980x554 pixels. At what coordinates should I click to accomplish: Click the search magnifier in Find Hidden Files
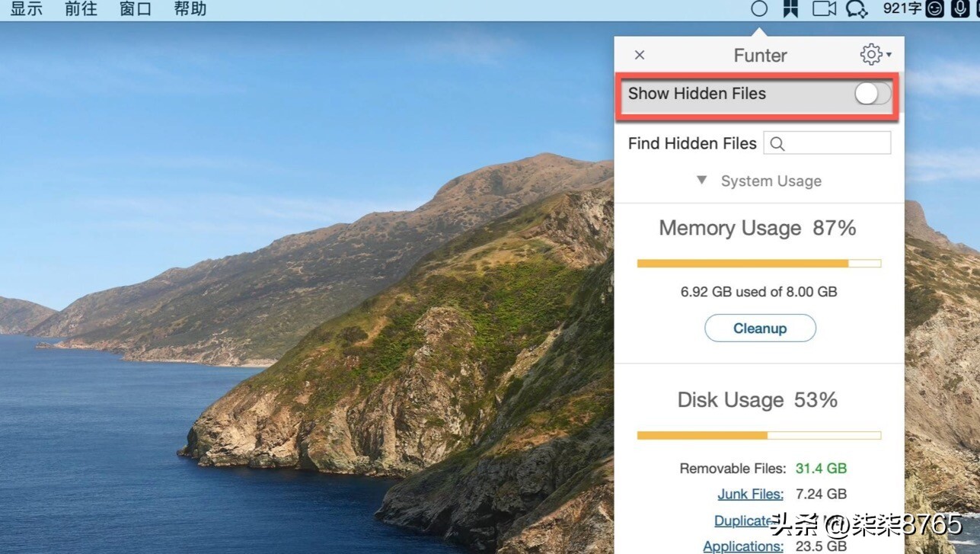point(776,143)
